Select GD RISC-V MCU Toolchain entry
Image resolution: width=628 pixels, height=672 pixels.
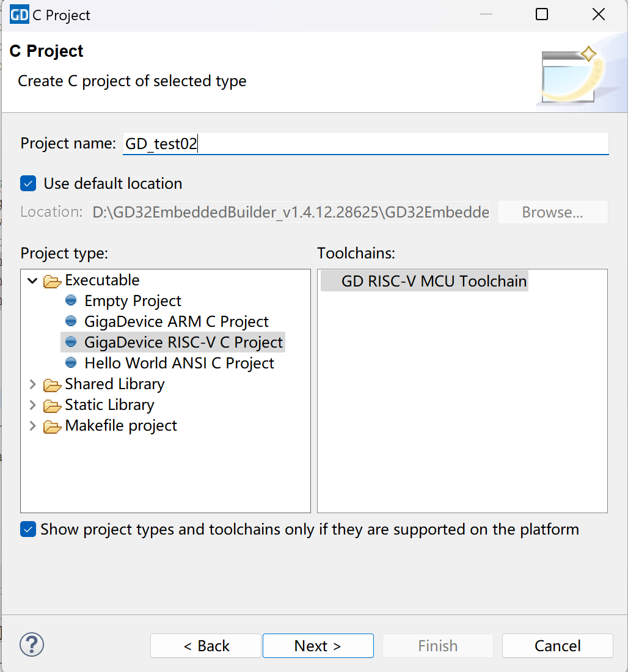[x=434, y=281]
